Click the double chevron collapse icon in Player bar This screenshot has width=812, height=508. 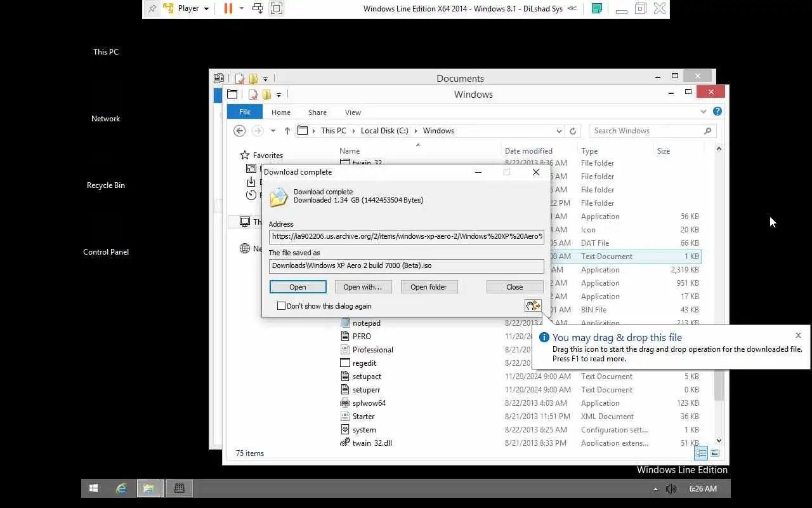572,8
